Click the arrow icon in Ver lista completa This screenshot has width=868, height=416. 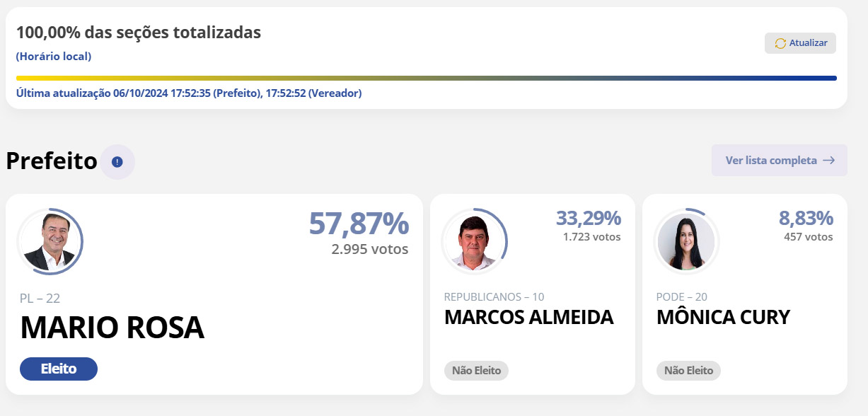click(x=829, y=161)
